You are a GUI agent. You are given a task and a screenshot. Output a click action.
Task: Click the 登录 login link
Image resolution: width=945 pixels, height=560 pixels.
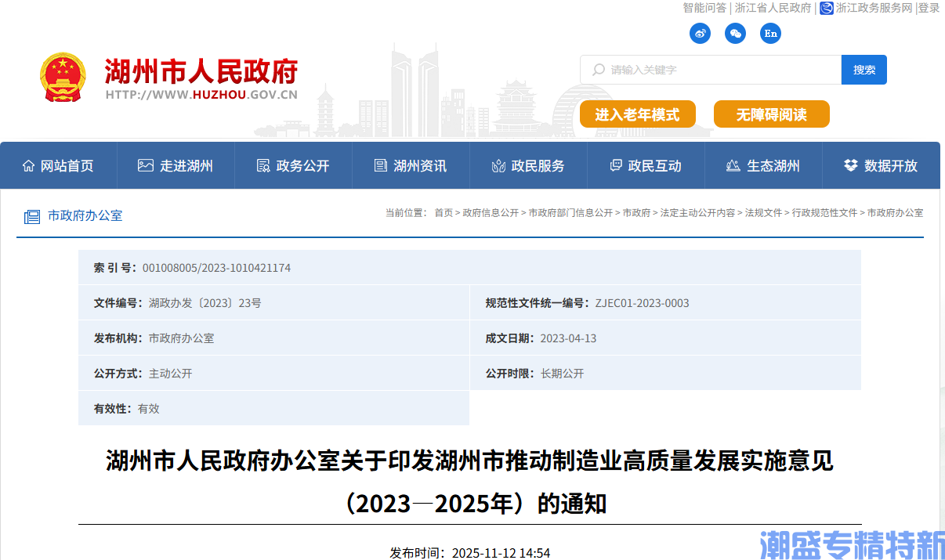928,9
